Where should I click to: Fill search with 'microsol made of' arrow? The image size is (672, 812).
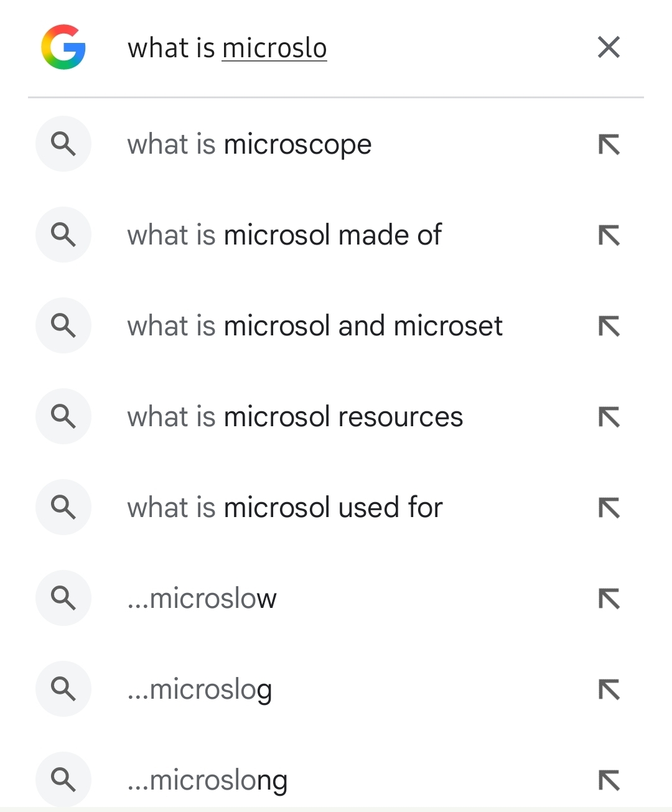coord(609,235)
